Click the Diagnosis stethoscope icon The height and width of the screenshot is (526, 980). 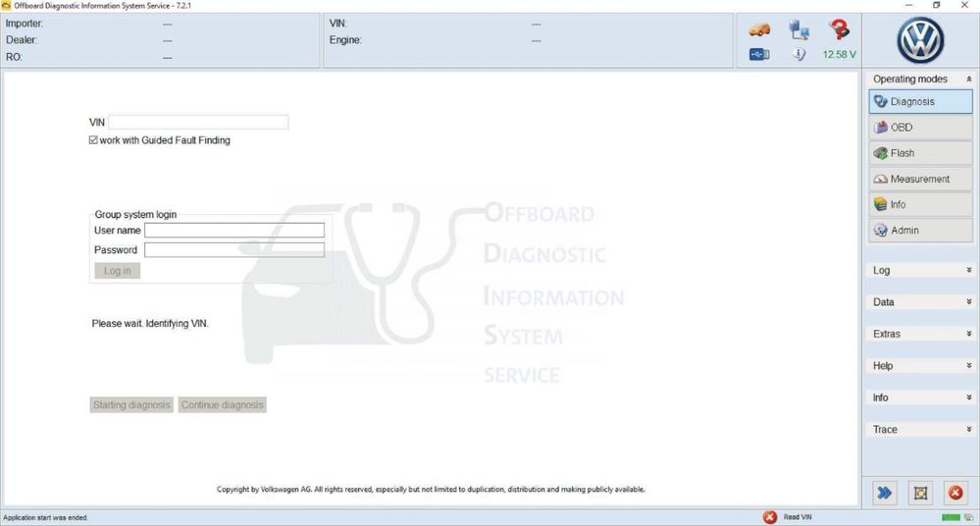(x=881, y=101)
